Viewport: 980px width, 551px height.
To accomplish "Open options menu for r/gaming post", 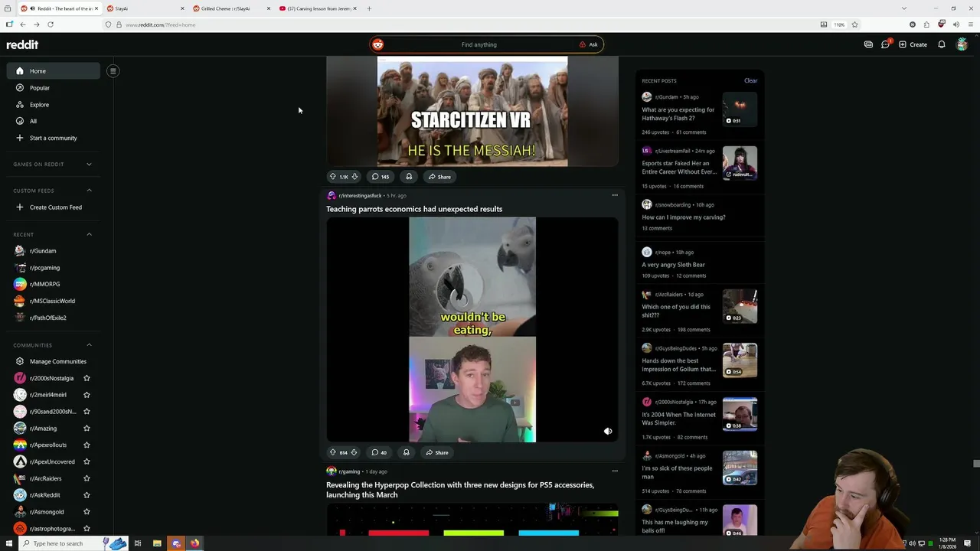I will pyautogui.click(x=615, y=471).
